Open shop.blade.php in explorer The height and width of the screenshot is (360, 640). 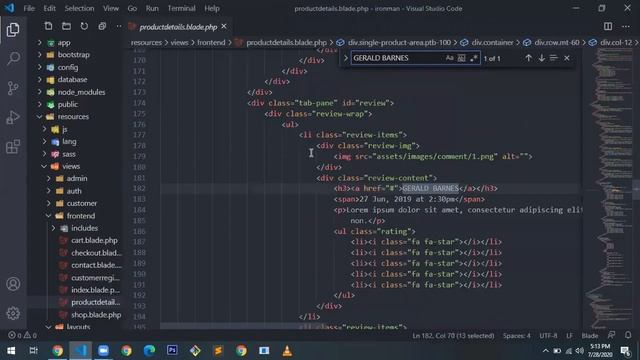pyautogui.click(x=96, y=315)
